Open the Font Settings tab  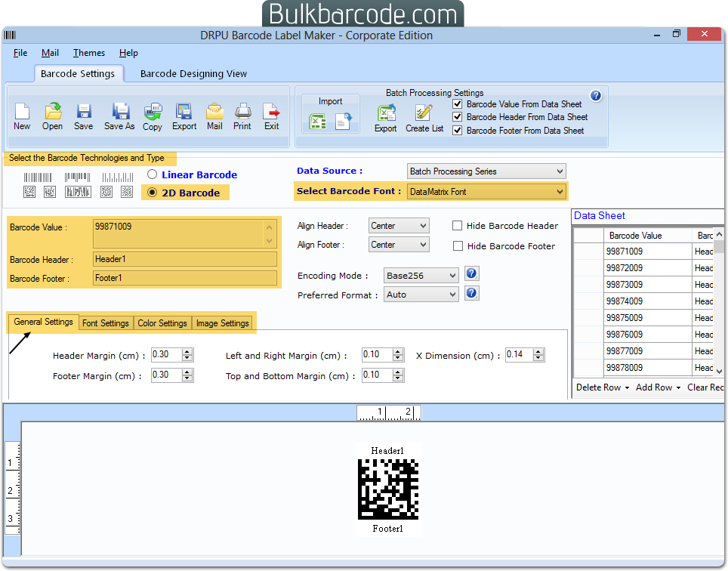pos(106,323)
